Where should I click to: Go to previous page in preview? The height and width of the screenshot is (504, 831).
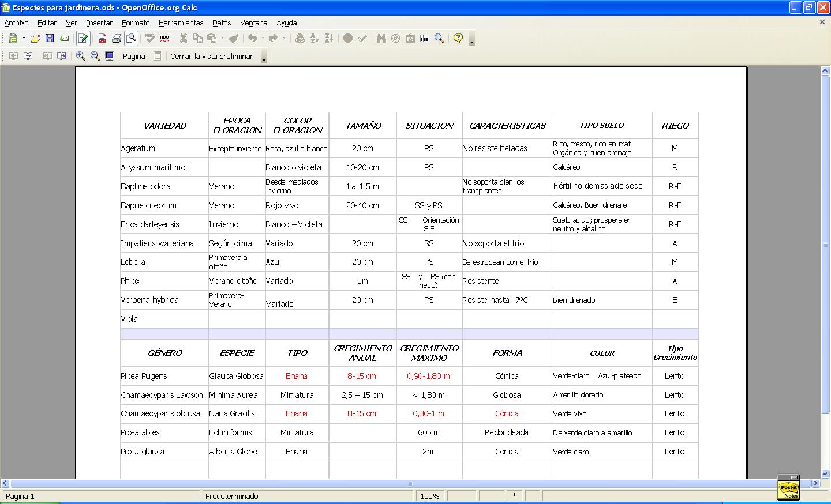13,56
